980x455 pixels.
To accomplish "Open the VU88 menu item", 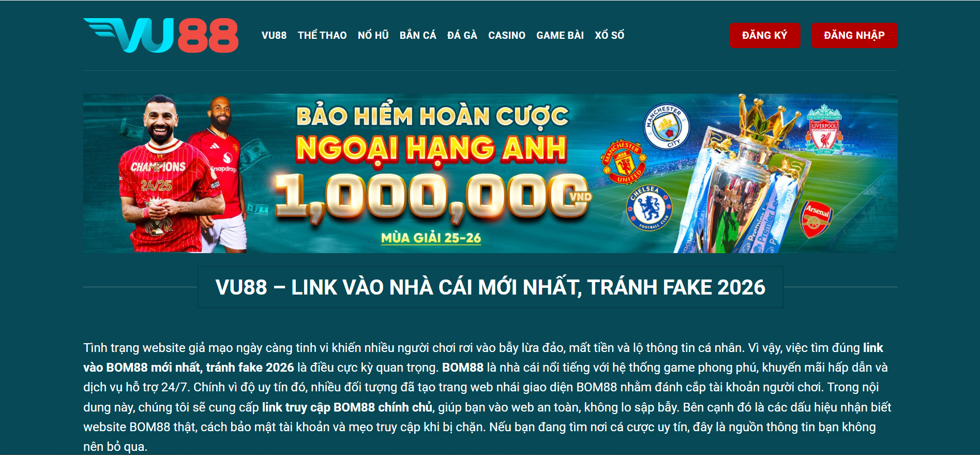I will pos(274,35).
